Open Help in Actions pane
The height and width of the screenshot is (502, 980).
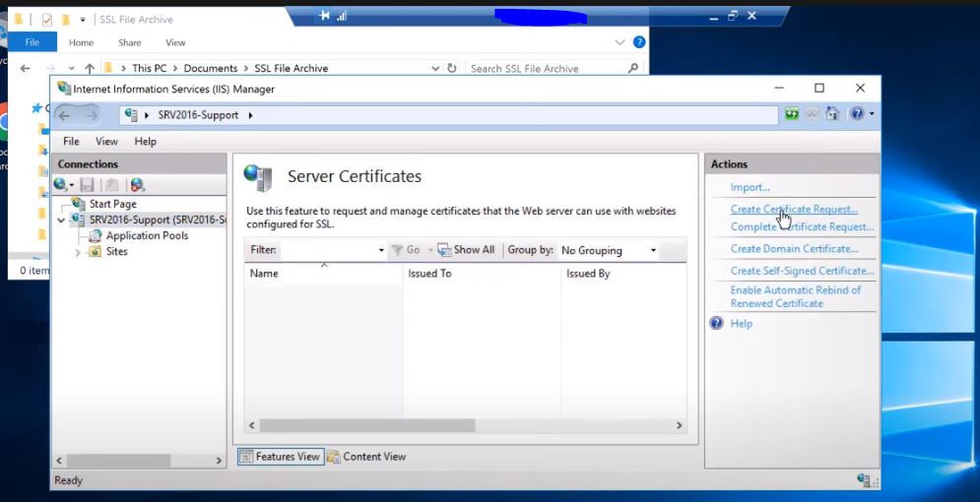coord(742,324)
